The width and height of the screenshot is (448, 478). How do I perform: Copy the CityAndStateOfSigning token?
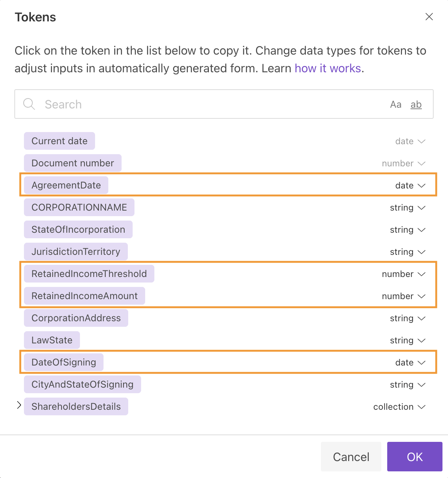pos(82,384)
